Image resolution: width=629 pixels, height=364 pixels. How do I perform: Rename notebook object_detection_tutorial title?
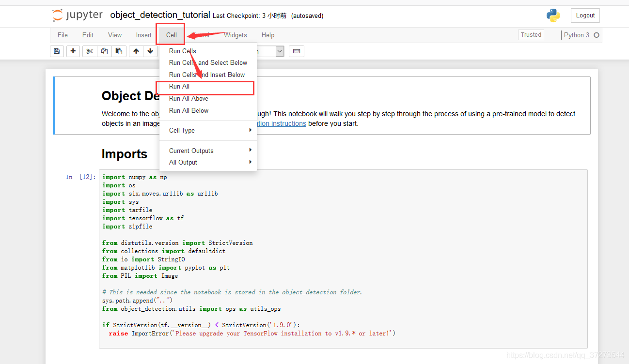(x=160, y=15)
